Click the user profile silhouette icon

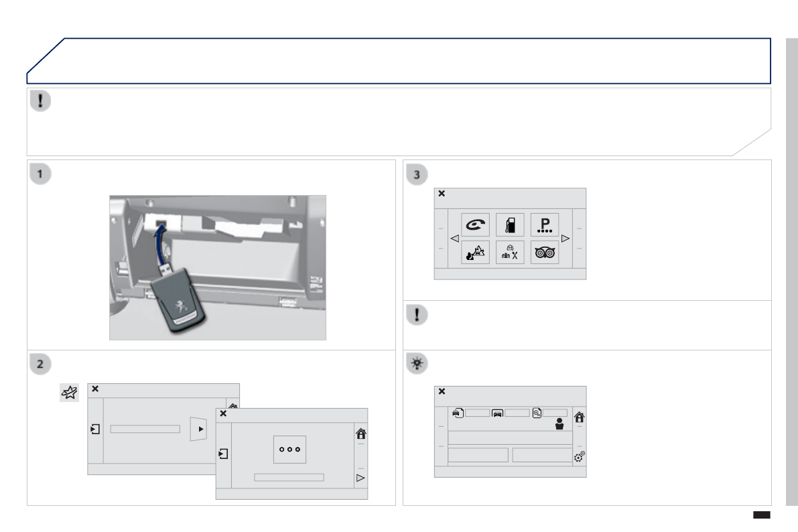pyautogui.click(x=560, y=425)
